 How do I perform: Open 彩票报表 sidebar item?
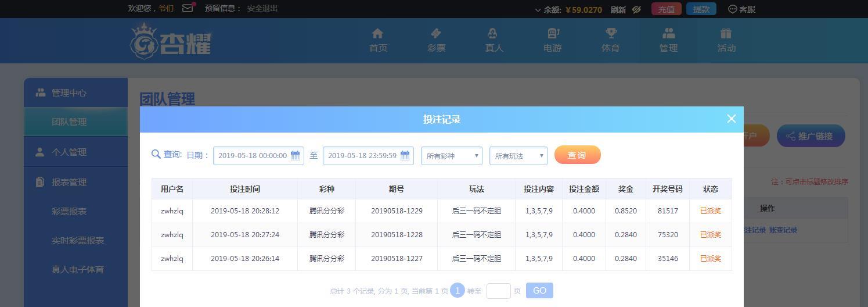pyautogui.click(x=69, y=211)
